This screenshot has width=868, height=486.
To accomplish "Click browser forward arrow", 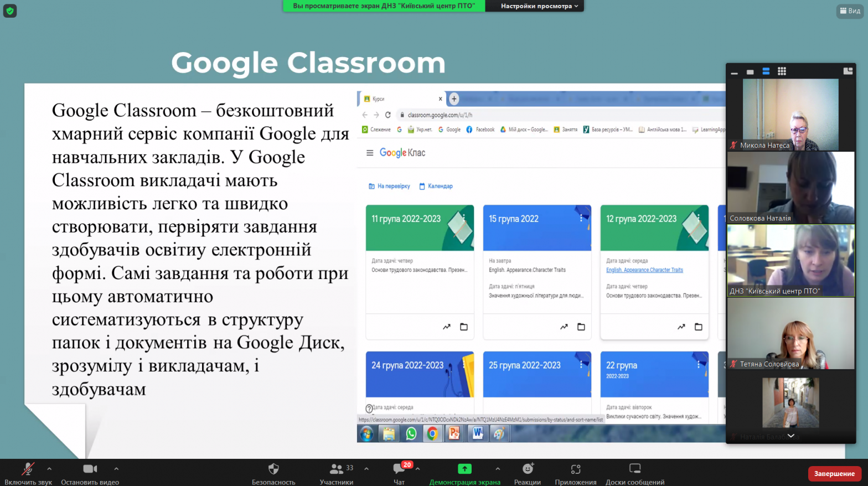I will click(376, 115).
